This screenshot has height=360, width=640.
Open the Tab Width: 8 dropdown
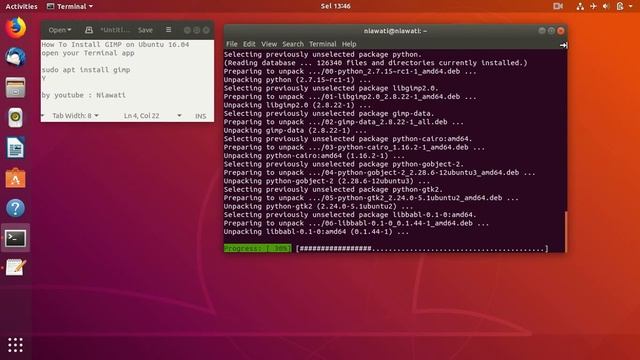click(75, 116)
